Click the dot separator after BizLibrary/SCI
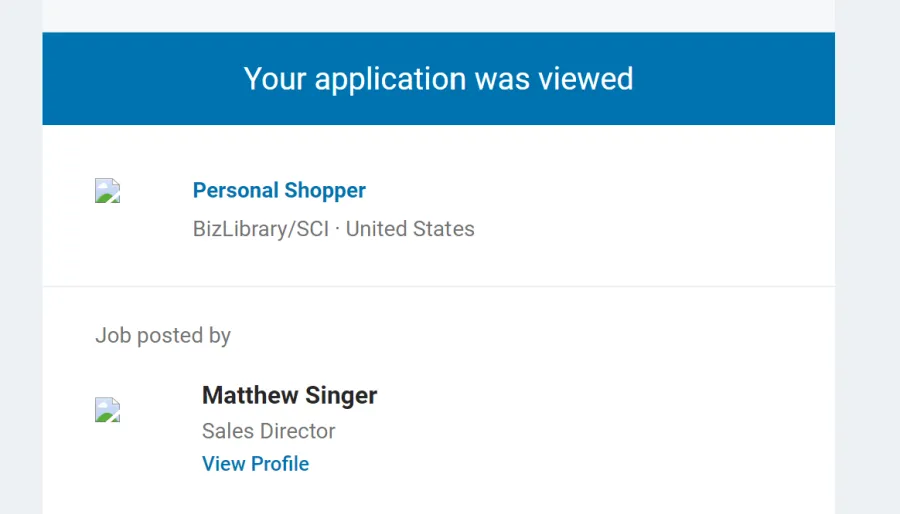The width and height of the screenshot is (900, 514). (337, 229)
